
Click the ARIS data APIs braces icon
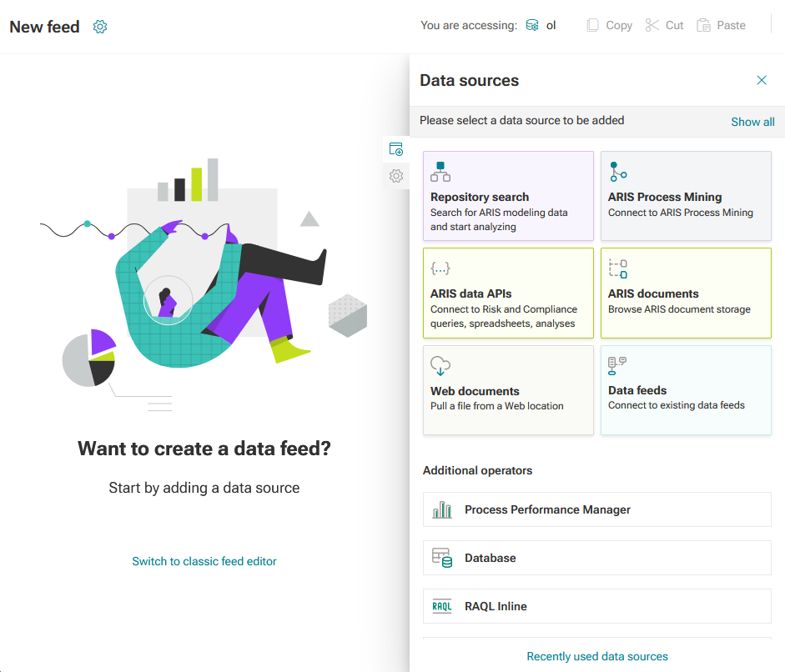pos(440,268)
